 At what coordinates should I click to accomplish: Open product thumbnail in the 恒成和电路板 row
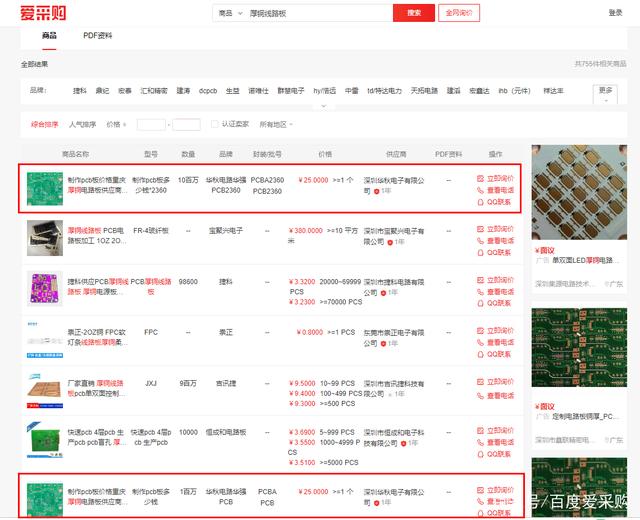pos(45,440)
